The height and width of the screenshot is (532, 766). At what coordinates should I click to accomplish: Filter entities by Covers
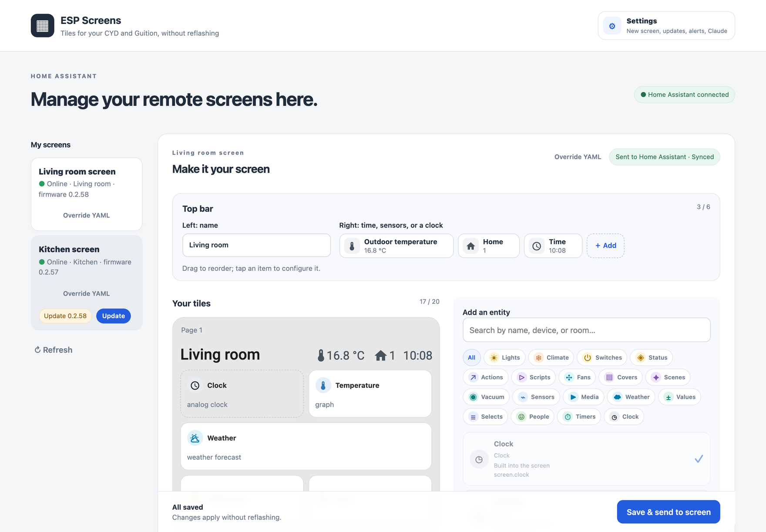pyautogui.click(x=621, y=377)
